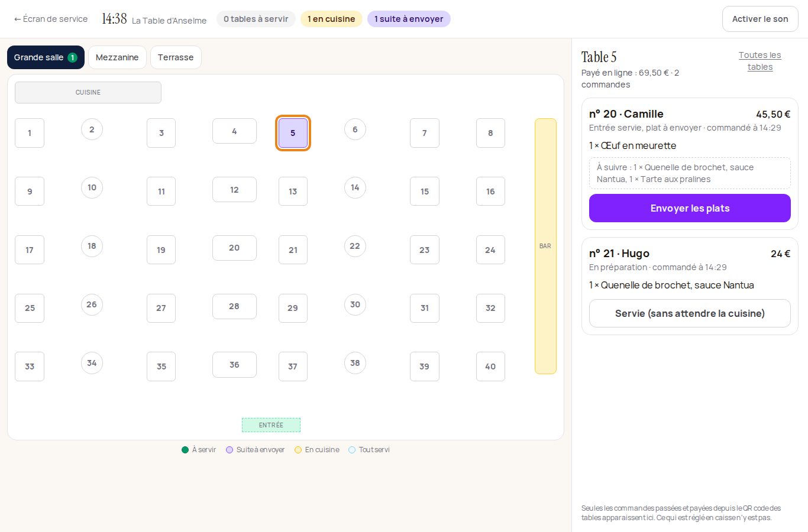
Task: Click the ENTRÉE marker on the floor plan
Action: click(271, 425)
